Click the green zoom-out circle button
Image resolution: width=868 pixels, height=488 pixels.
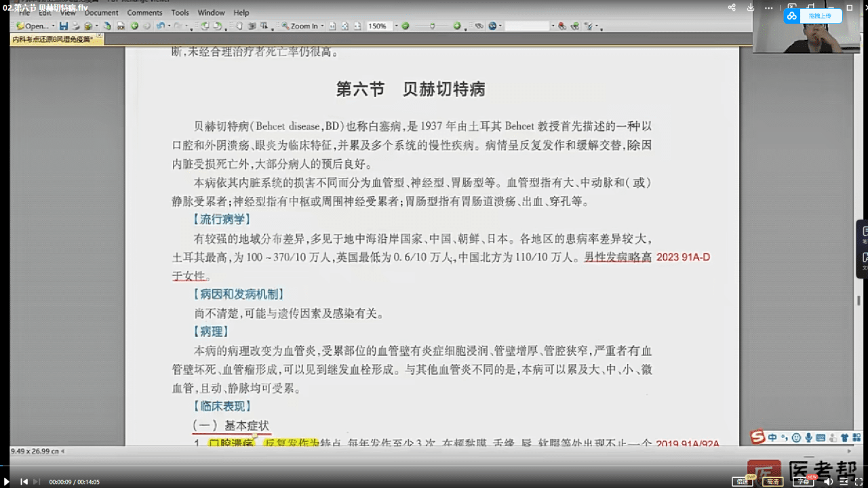coord(405,26)
